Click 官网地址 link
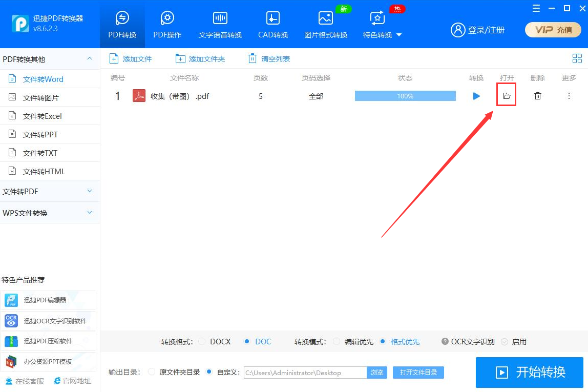Image resolution: width=588 pixels, height=392 pixels. pyautogui.click(x=72, y=381)
